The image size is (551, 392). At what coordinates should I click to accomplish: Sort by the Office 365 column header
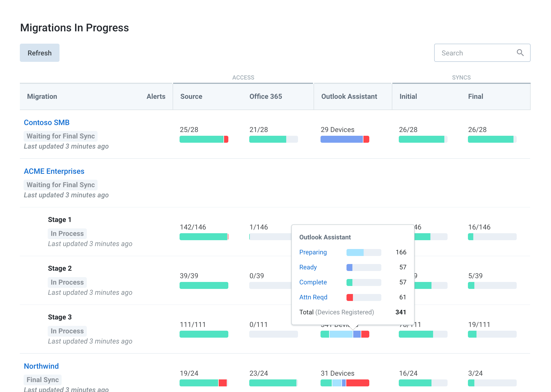tap(266, 96)
